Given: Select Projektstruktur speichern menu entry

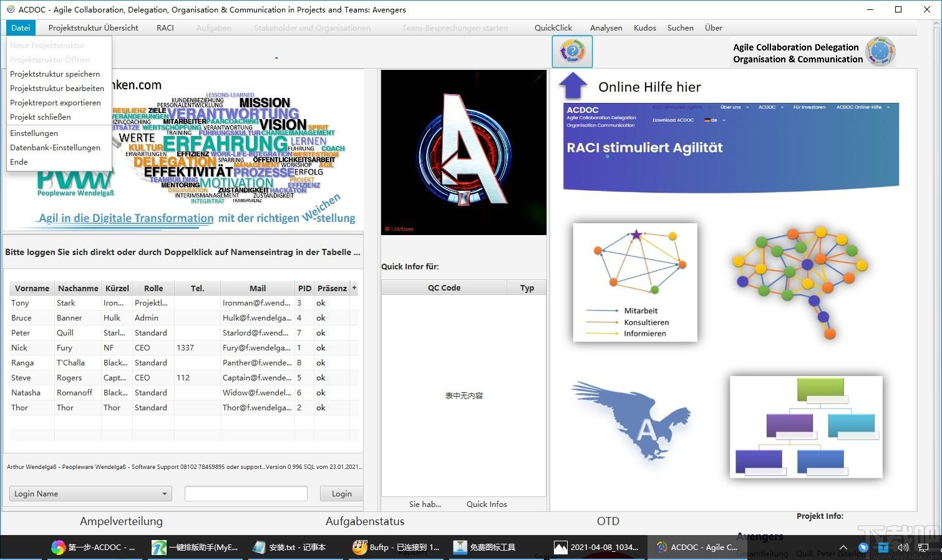Looking at the screenshot, I should coord(55,74).
